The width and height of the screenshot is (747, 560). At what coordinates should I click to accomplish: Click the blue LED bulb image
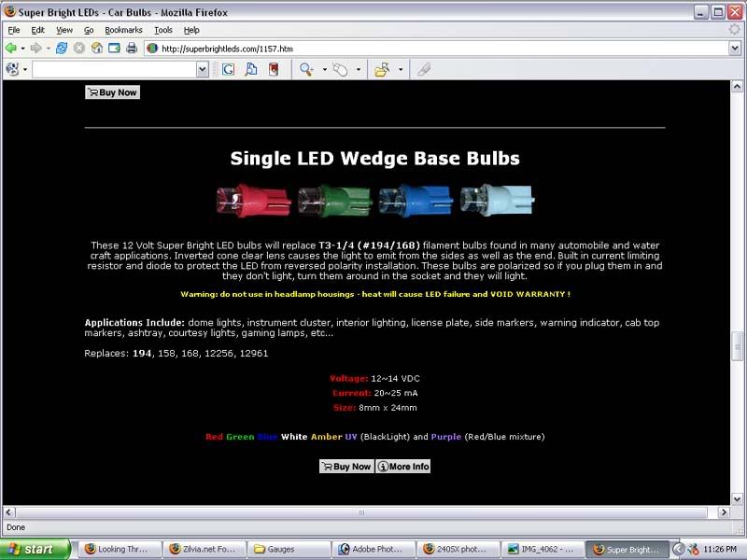416,201
